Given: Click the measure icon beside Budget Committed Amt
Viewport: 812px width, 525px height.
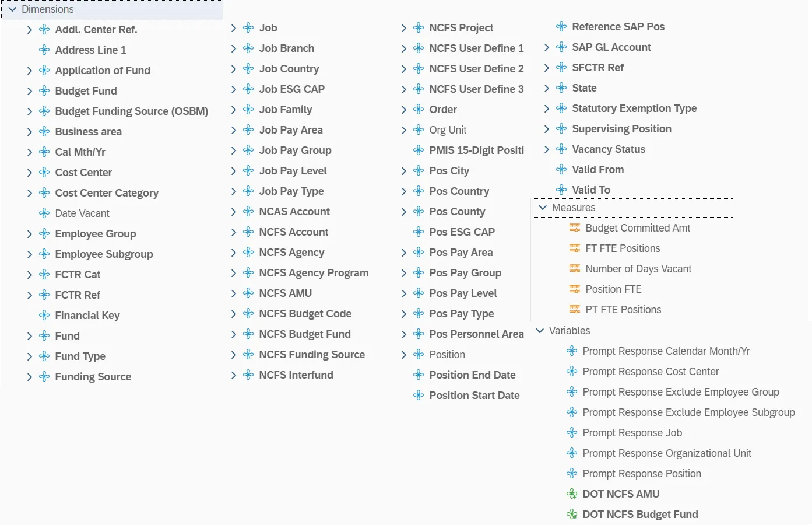Looking at the screenshot, I should pyautogui.click(x=574, y=228).
